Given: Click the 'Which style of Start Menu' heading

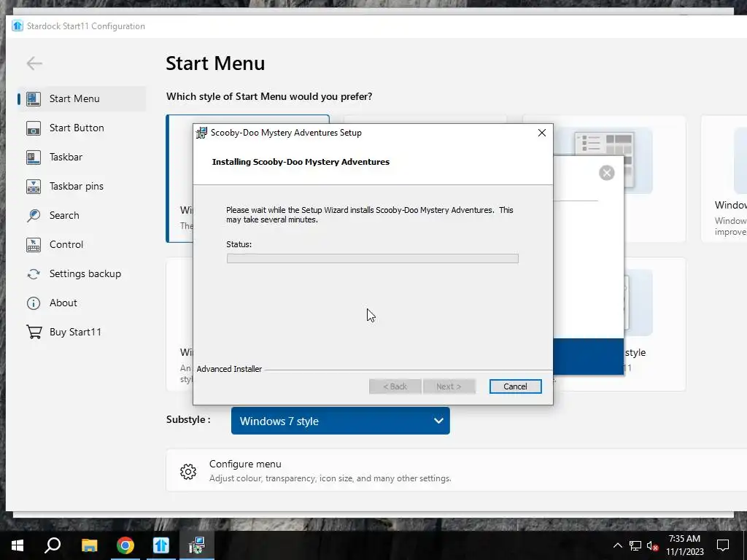Looking at the screenshot, I should tap(269, 97).
